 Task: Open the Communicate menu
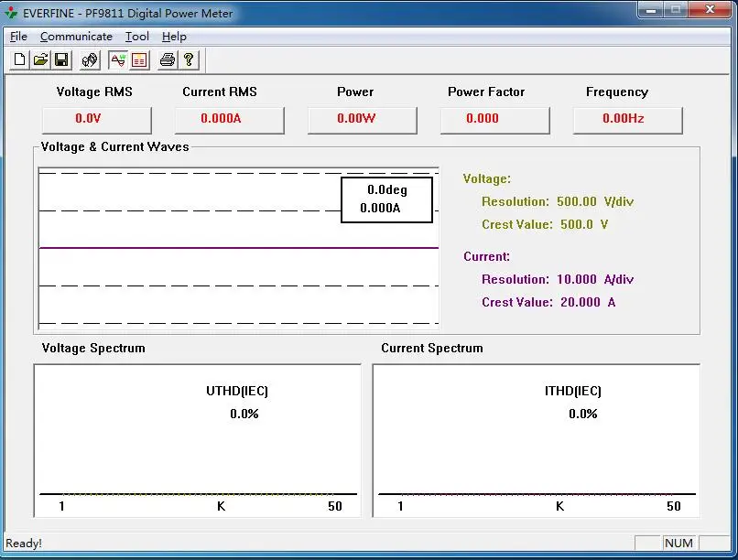pyautogui.click(x=76, y=37)
